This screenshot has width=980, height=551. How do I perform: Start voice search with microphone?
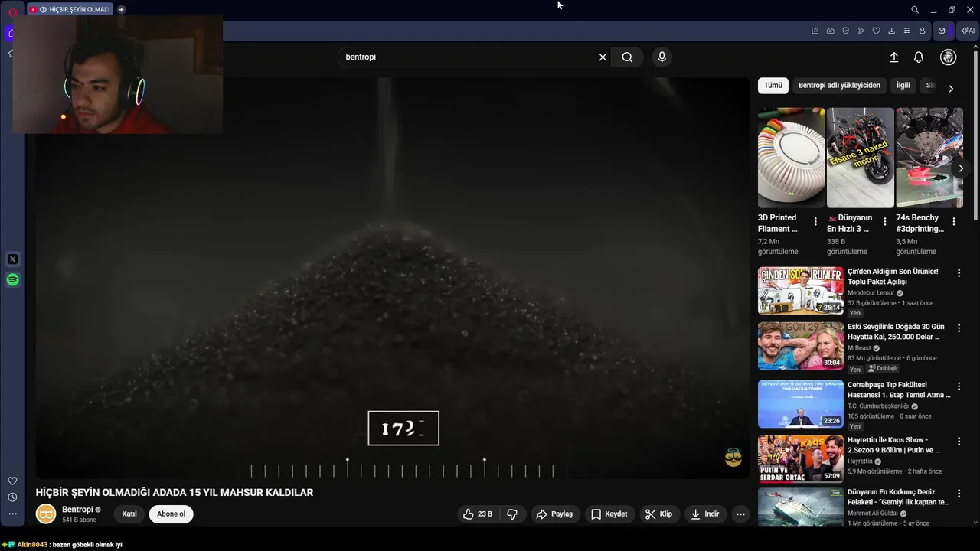pos(662,57)
